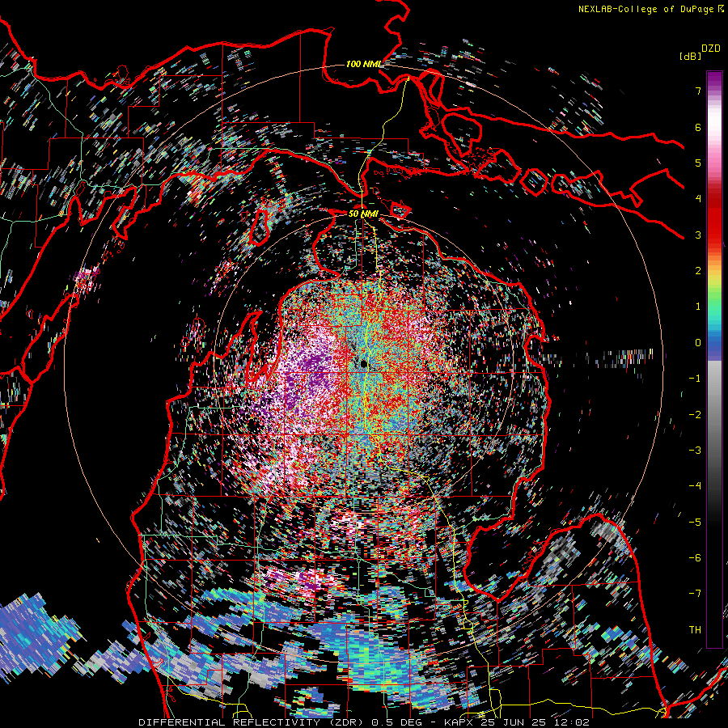Click the 1 value on color scale
Viewport: 728px width, 728px height.
point(698,307)
